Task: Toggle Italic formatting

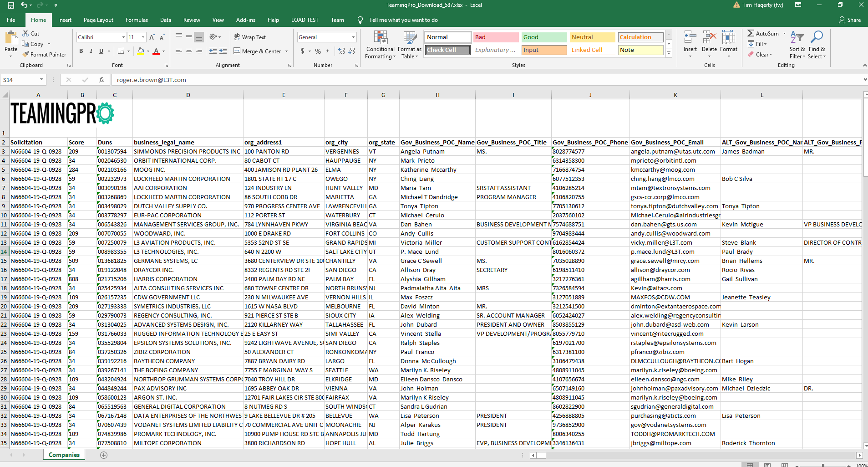Action: pyautogui.click(x=91, y=51)
